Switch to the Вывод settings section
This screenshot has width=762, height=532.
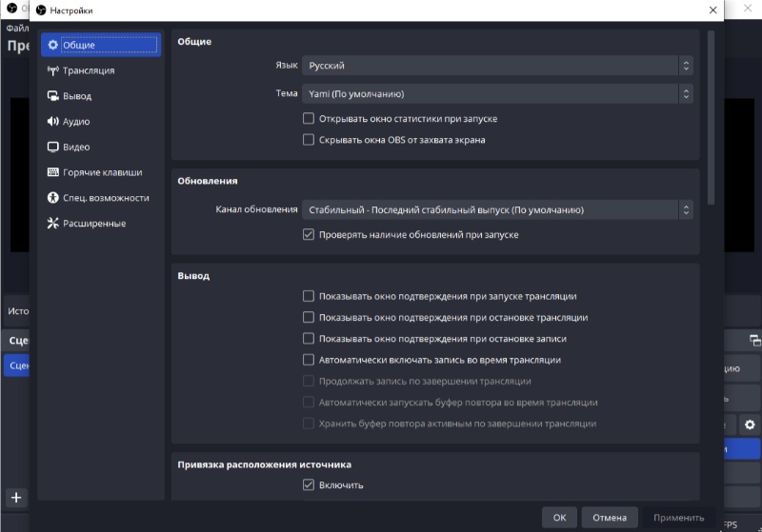pos(101,95)
